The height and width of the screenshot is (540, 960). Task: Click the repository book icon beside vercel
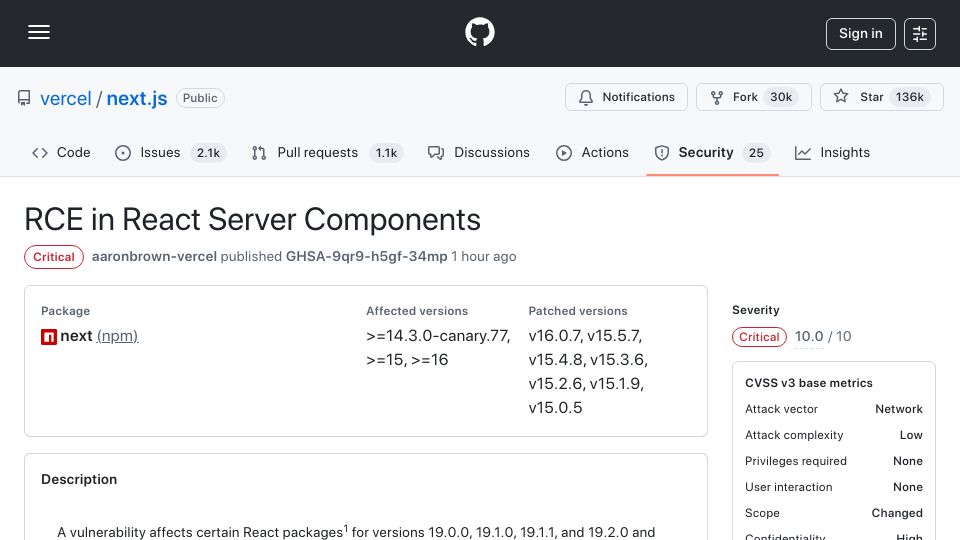click(x=24, y=98)
